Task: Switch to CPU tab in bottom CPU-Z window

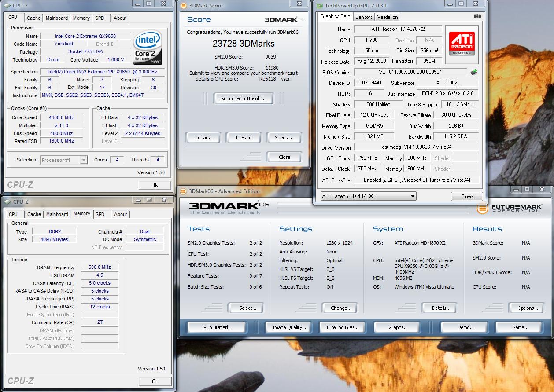Action: pyautogui.click(x=13, y=214)
